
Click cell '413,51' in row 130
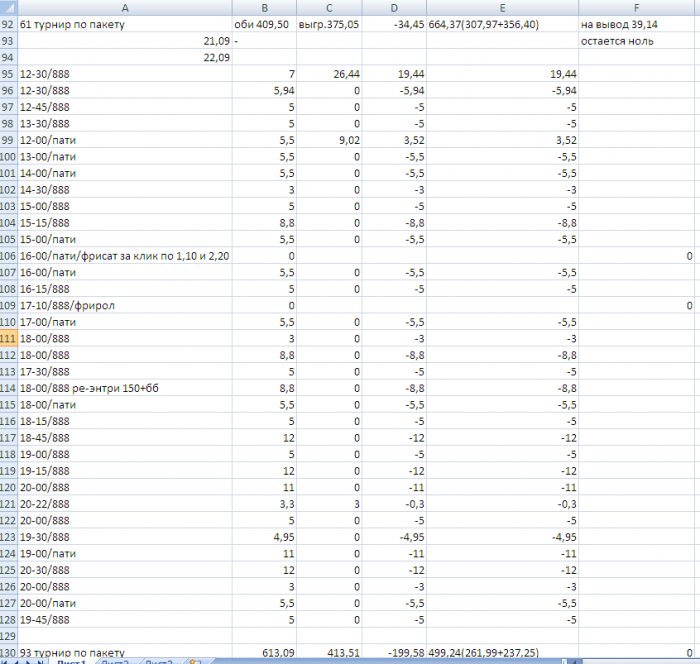pyautogui.click(x=329, y=652)
